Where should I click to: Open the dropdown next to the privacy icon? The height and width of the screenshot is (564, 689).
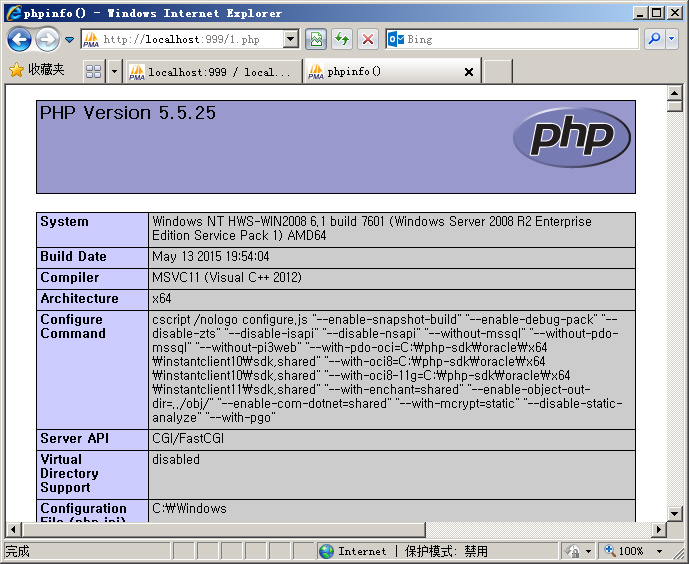(588, 551)
